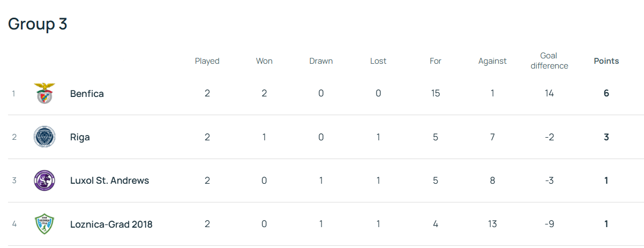Click the Goal difference column header
The height and width of the screenshot is (248, 644).
[549, 61]
